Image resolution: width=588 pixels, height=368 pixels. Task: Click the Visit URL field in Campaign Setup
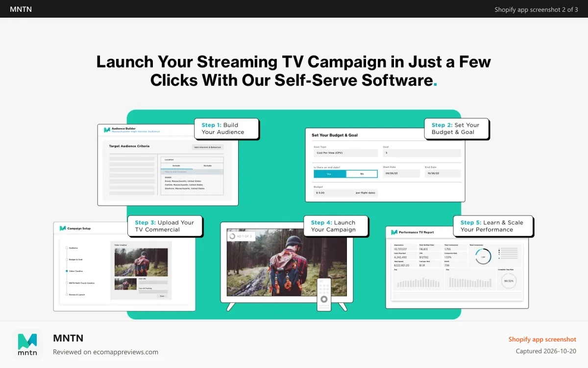[x=153, y=282]
